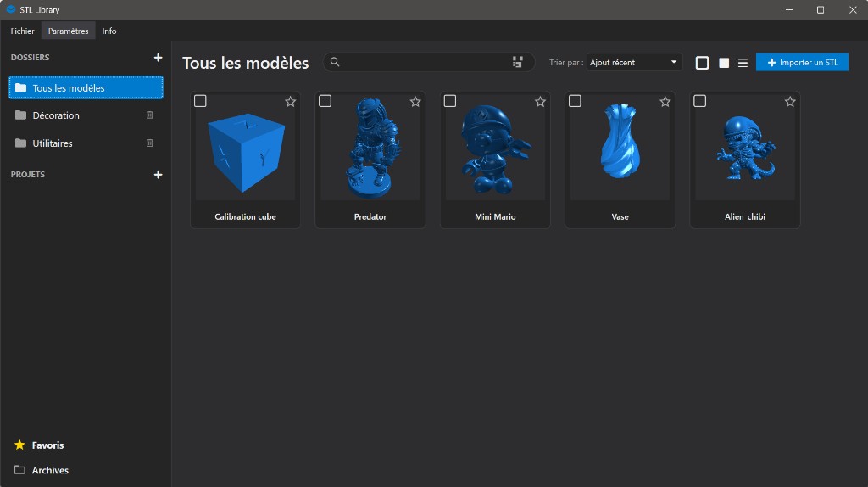Open the Utilitaires folder
The image size is (868, 487).
click(x=86, y=143)
